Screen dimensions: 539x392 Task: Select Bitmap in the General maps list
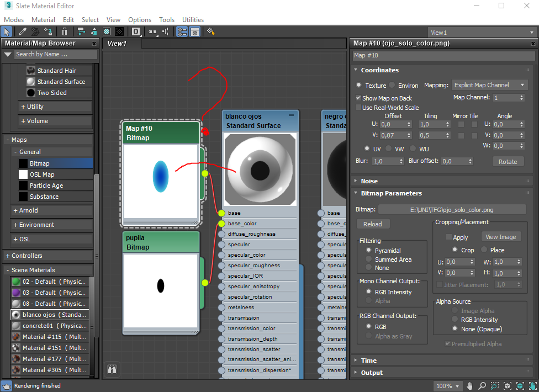pyautogui.click(x=55, y=163)
